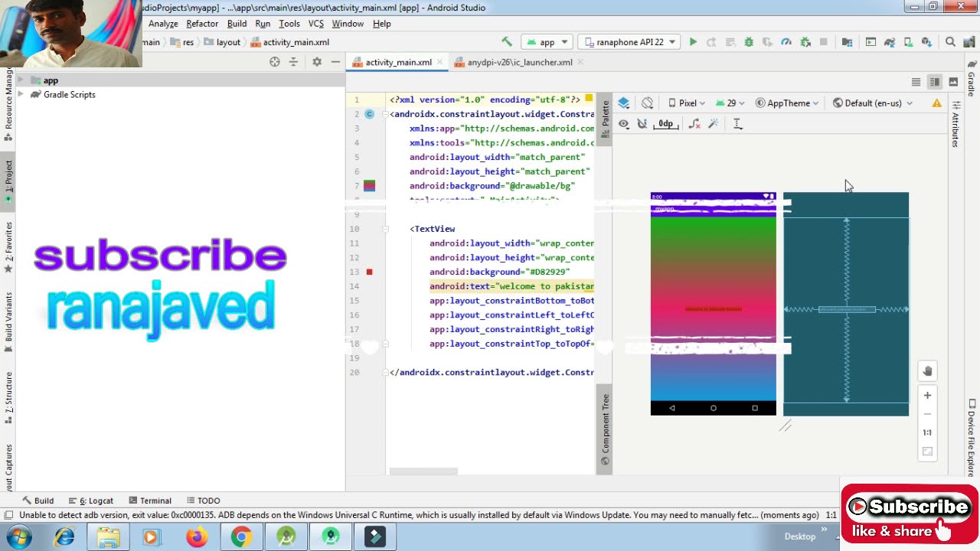Click the red #D82929 color swatch in gutter
This screenshot has height=551, width=980.
point(369,272)
